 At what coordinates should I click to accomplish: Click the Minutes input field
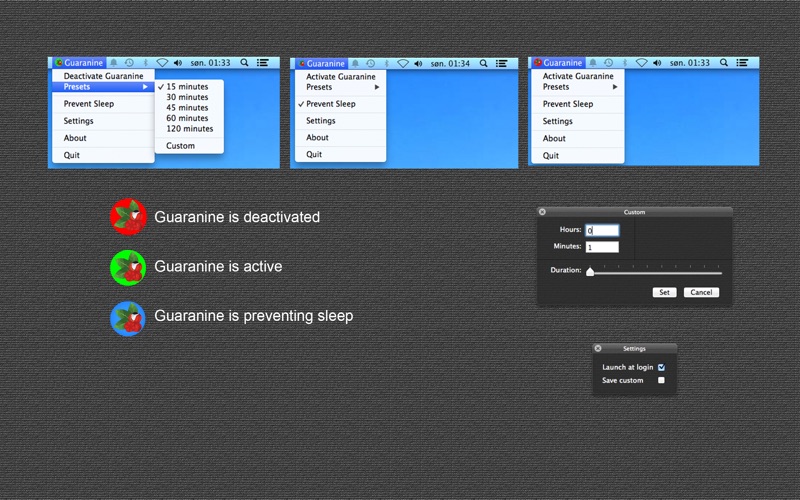click(x=602, y=247)
